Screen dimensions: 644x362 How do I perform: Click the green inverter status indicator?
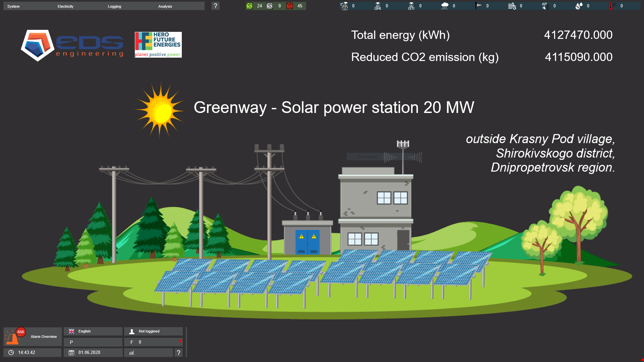pyautogui.click(x=249, y=6)
